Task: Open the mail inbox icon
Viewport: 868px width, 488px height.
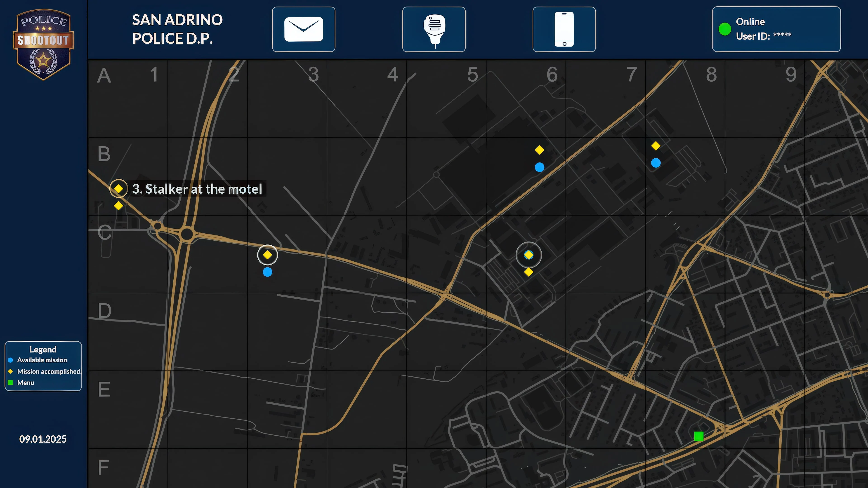Action: 303,29
